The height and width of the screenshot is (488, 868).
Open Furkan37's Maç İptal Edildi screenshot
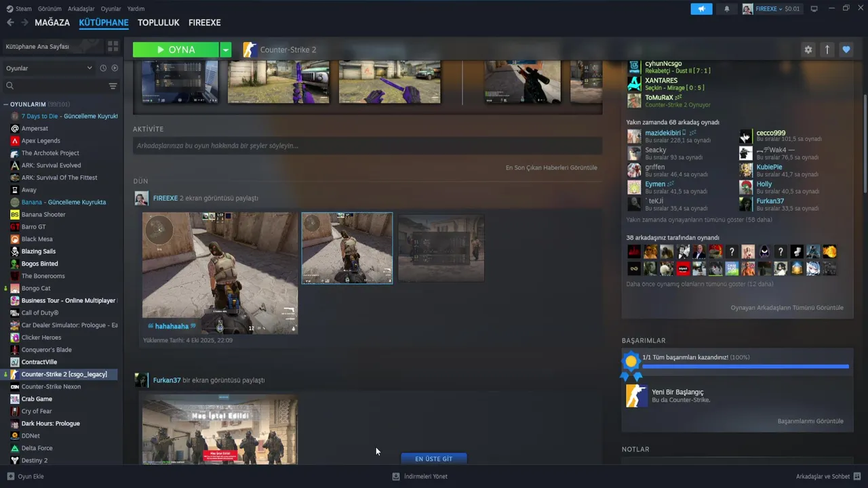[x=220, y=430]
